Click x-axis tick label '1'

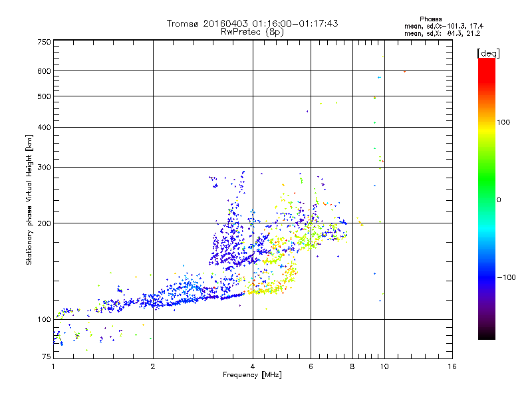pyautogui.click(x=53, y=366)
